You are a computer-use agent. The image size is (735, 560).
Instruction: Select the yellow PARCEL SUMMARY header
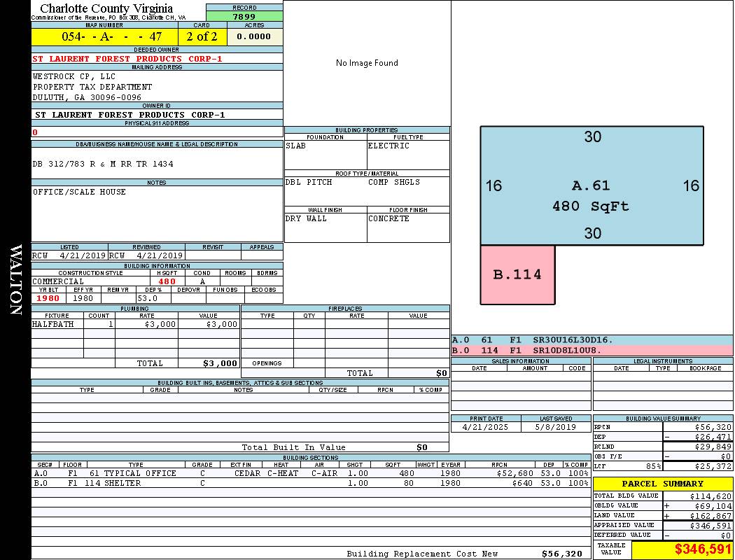(x=663, y=484)
